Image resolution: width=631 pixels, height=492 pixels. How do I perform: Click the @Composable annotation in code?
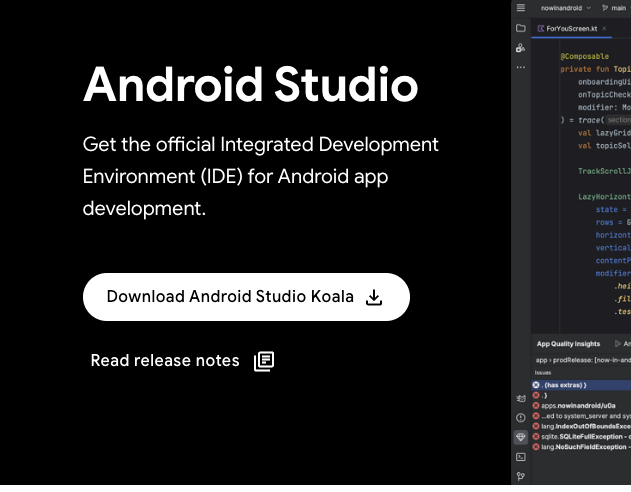584,56
